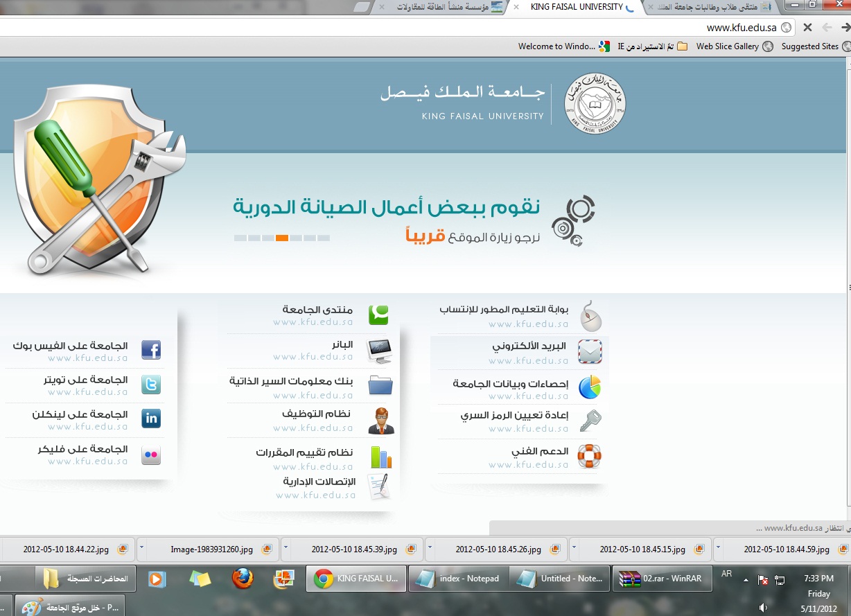Viewport: 851px width, 616px height.
Task: Switch to 'index - Notepad' in the taskbar
Action: (459, 579)
